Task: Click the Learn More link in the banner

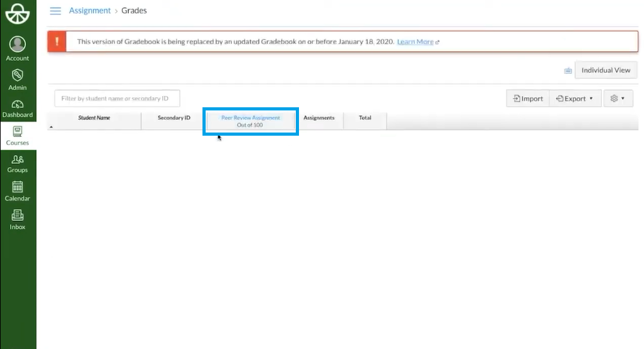Action: [415, 42]
